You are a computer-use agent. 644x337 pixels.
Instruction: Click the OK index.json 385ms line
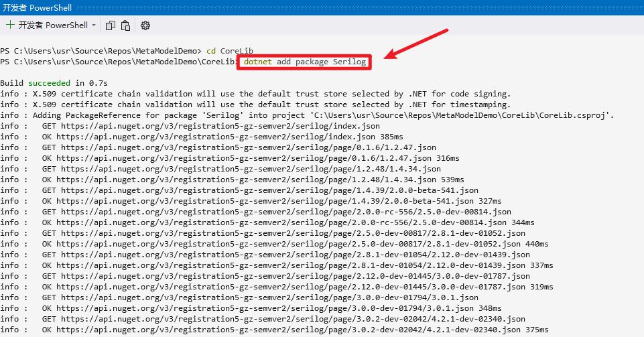click(x=202, y=136)
